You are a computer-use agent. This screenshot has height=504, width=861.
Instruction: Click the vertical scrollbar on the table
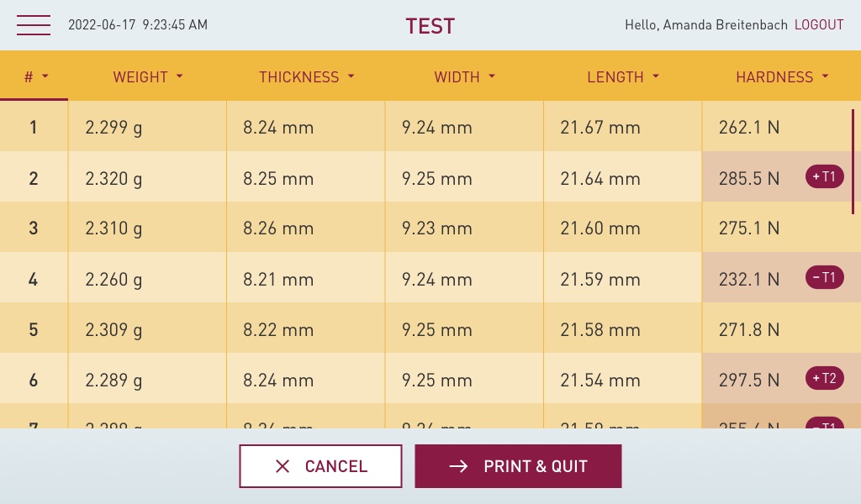point(853,161)
